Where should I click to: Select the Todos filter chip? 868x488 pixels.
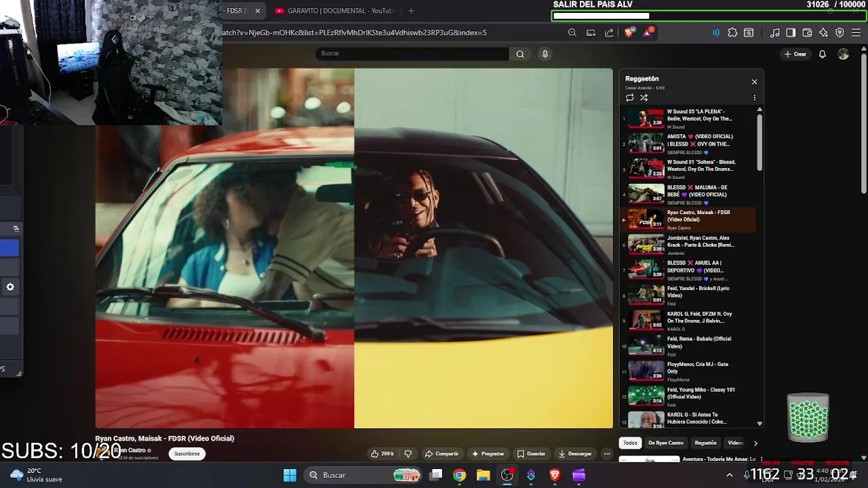[x=631, y=443]
